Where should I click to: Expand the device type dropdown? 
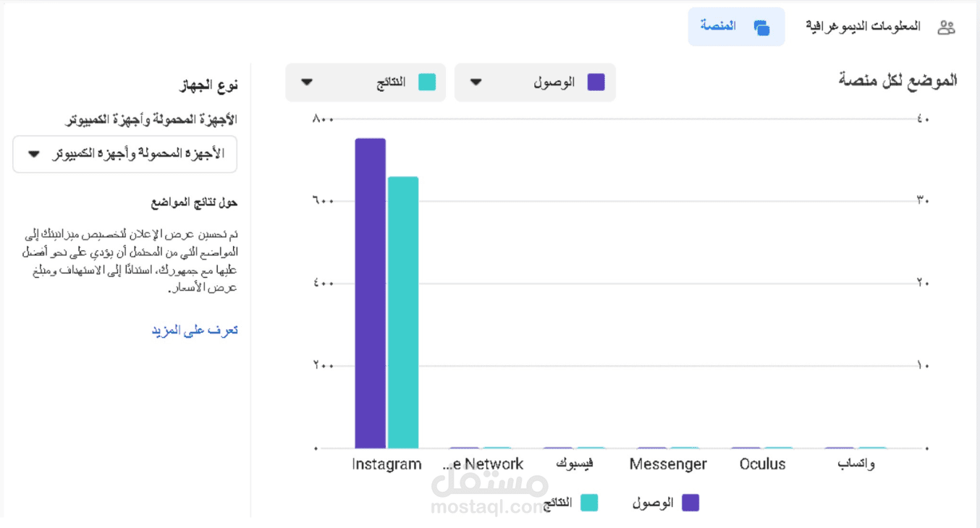click(x=125, y=154)
